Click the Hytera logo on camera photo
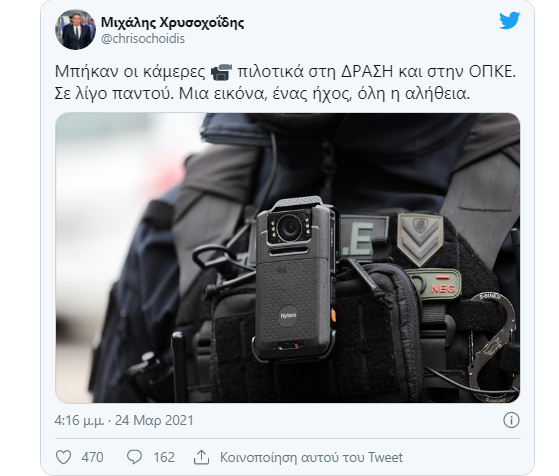The image size is (559, 476). 288,316
